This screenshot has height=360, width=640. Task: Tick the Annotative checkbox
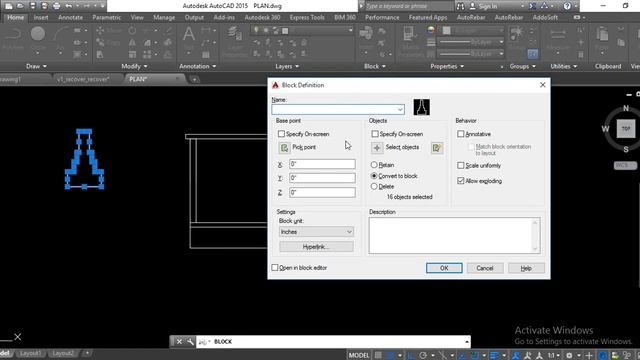point(461,134)
